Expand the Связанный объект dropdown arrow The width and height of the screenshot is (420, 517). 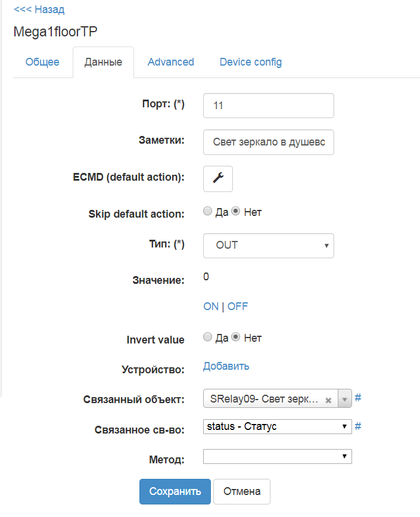(x=345, y=400)
